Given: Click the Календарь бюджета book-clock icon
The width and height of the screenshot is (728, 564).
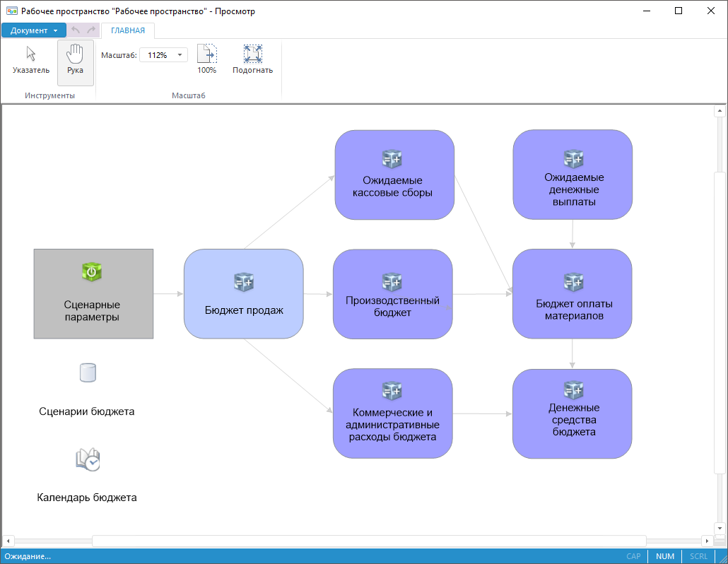Looking at the screenshot, I should [x=88, y=459].
